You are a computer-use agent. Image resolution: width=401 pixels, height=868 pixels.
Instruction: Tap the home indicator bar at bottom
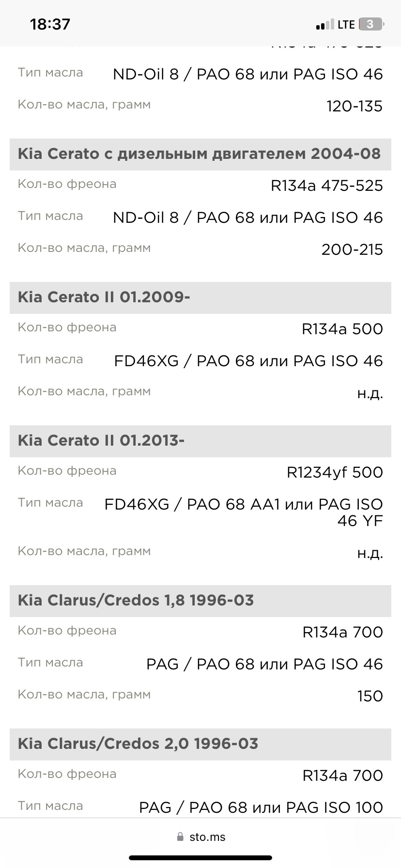pos(200,858)
